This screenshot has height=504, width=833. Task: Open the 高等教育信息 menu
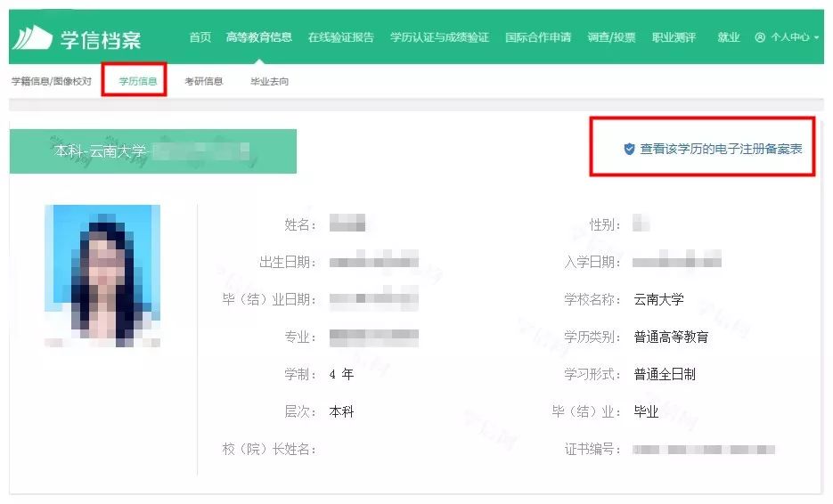point(258,37)
